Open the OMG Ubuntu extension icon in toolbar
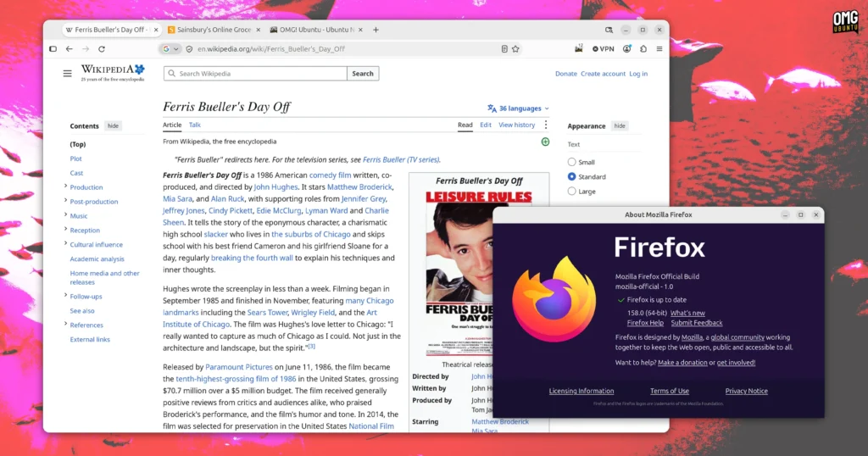The width and height of the screenshot is (868, 456). click(x=578, y=48)
